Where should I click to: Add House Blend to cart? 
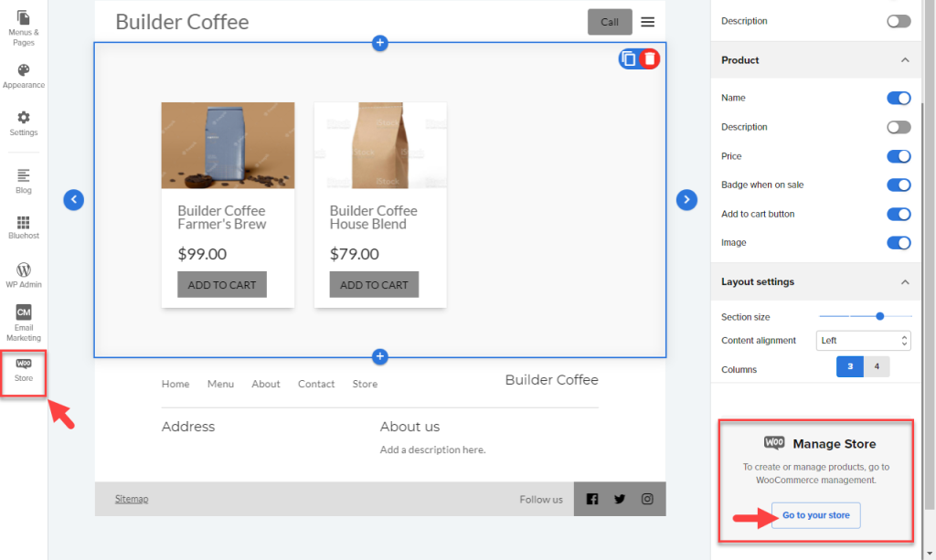(x=374, y=284)
